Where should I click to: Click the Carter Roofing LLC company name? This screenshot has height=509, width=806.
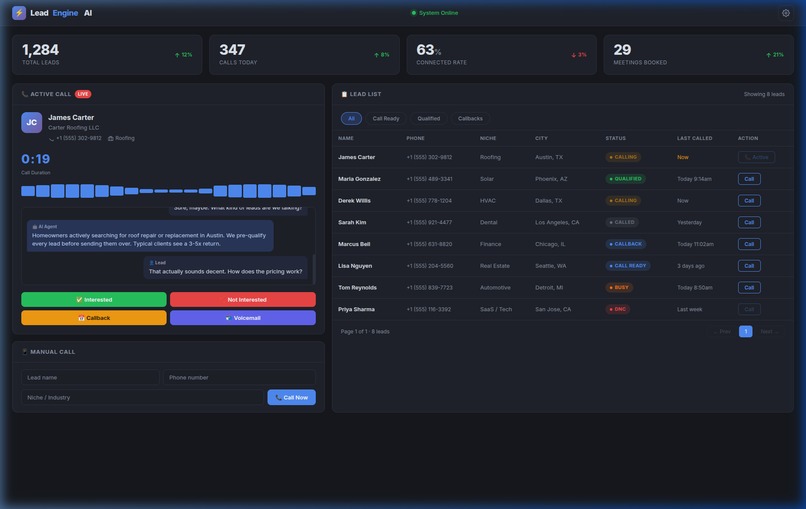coord(74,128)
